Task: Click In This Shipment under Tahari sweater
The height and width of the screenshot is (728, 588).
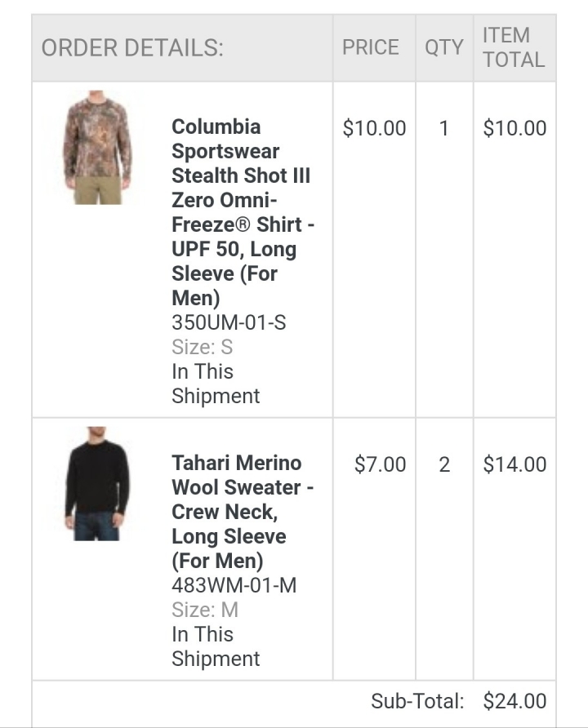Action: pyautogui.click(x=216, y=646)
